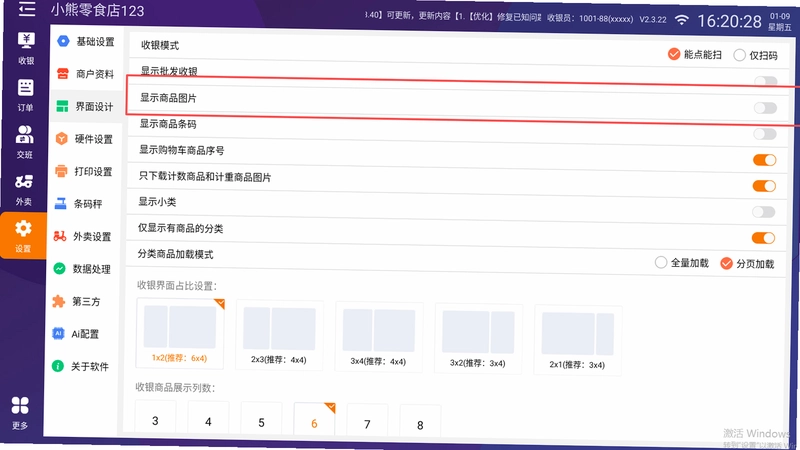Click the 商户资料 red shop icon

coord(63,73)
